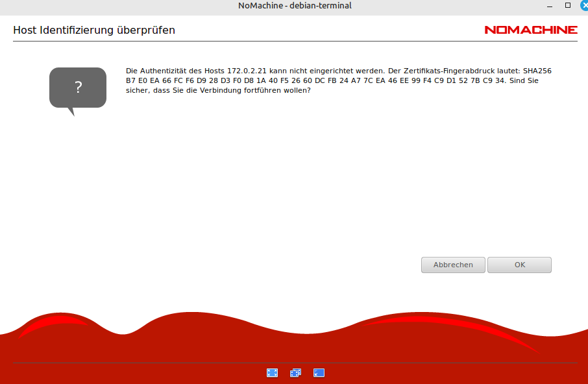Confirm the connection with the OK button
This screenshot has width=588, height=384.
pyautogui.click(x=519, y=265)
